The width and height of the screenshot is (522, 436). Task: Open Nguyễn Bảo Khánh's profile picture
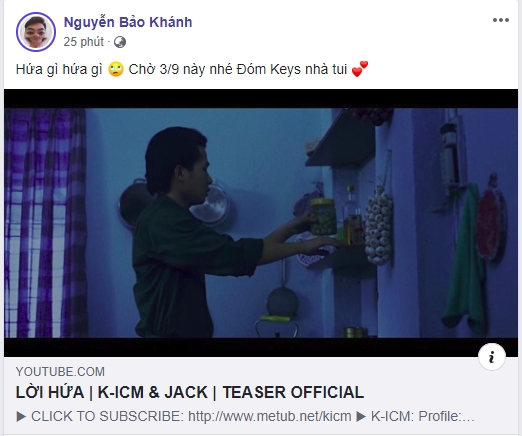click(x=36, y=32)
